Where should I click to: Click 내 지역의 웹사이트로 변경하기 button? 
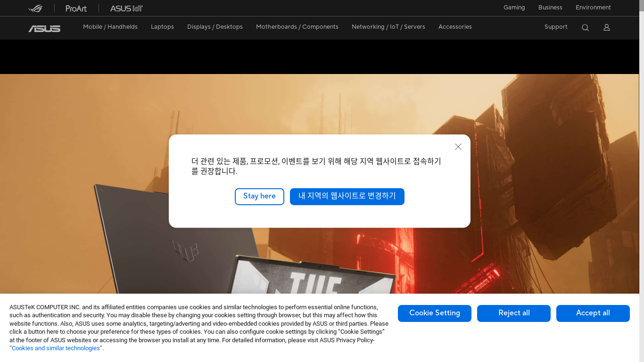(x=347, y=197)
